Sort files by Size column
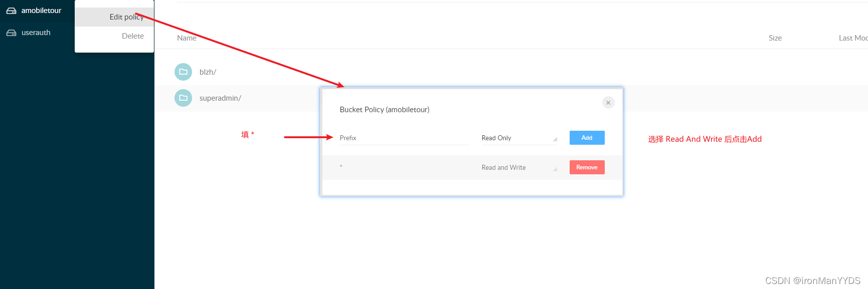 coord(775,38)
